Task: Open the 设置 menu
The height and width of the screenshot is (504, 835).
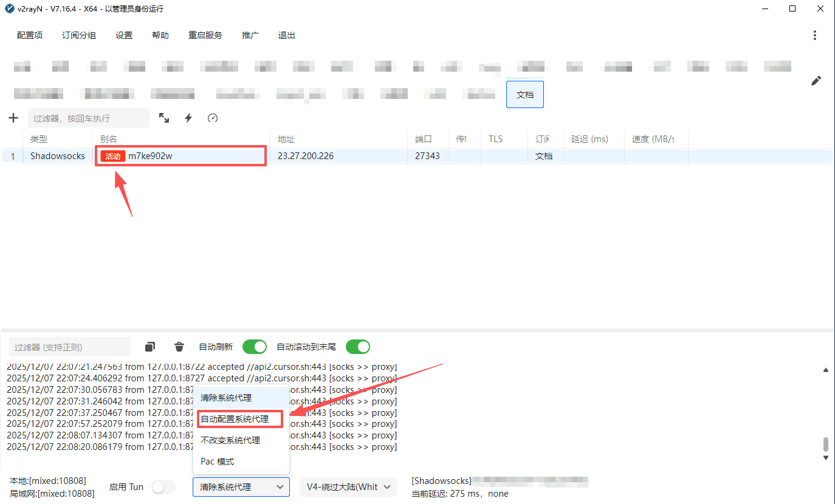Action: 124,35
